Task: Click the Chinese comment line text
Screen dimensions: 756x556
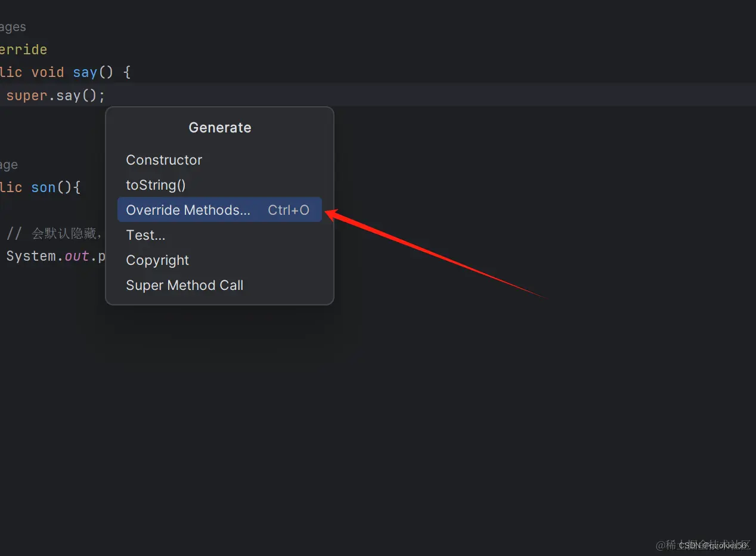Action: click(55, 233)
